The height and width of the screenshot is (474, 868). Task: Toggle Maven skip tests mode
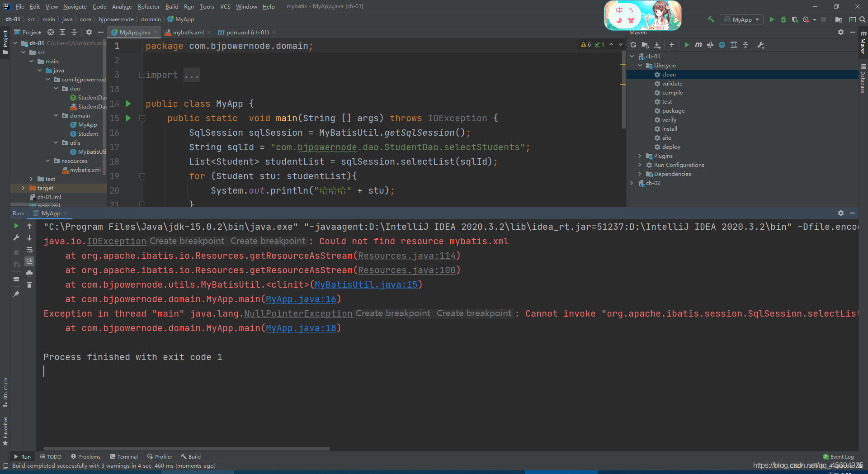[x=722, y=45]
